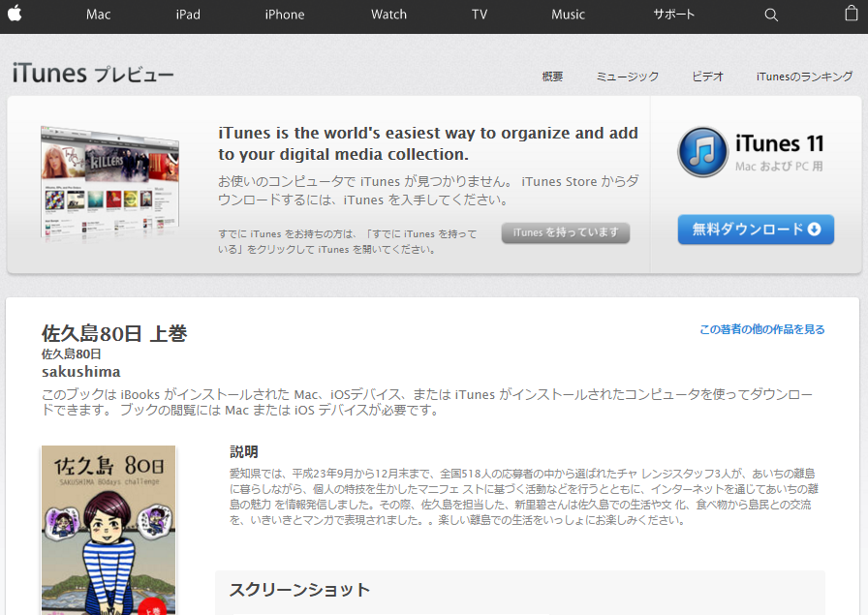868x615 pixels.
Task: Open the 佐久島 80日 book cover
Action: coord(108,531)
